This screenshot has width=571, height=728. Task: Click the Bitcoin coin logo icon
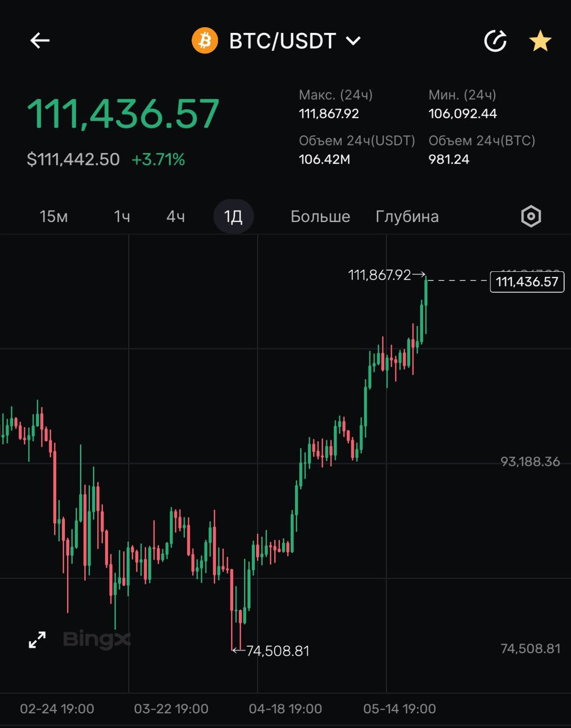(x=205, y=41)
